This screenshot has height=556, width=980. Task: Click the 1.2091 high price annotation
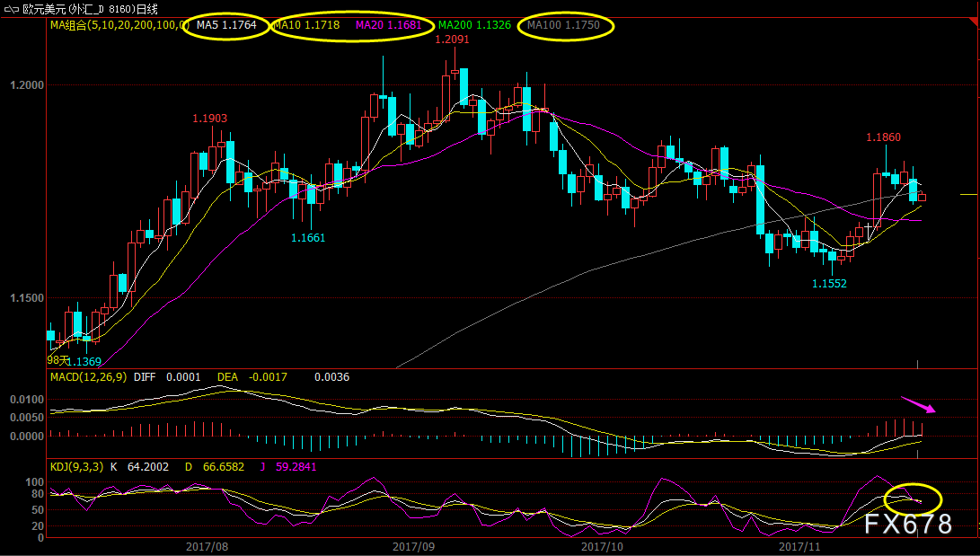pos(452,40)
